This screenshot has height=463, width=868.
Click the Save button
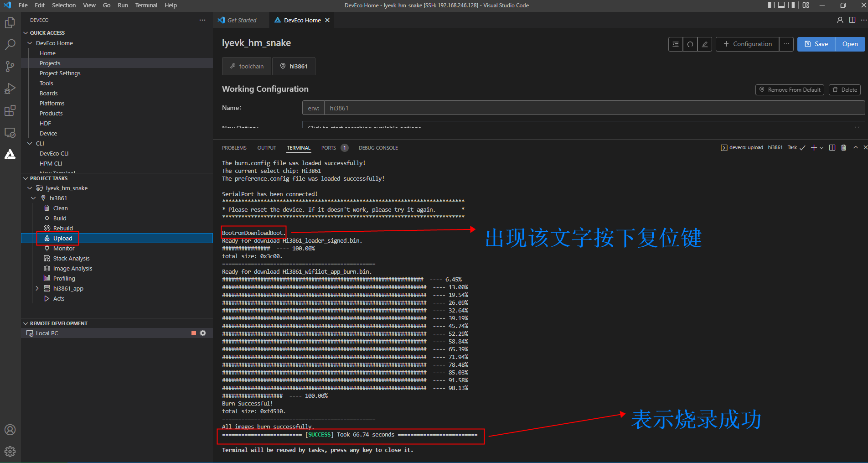[816, 44]
